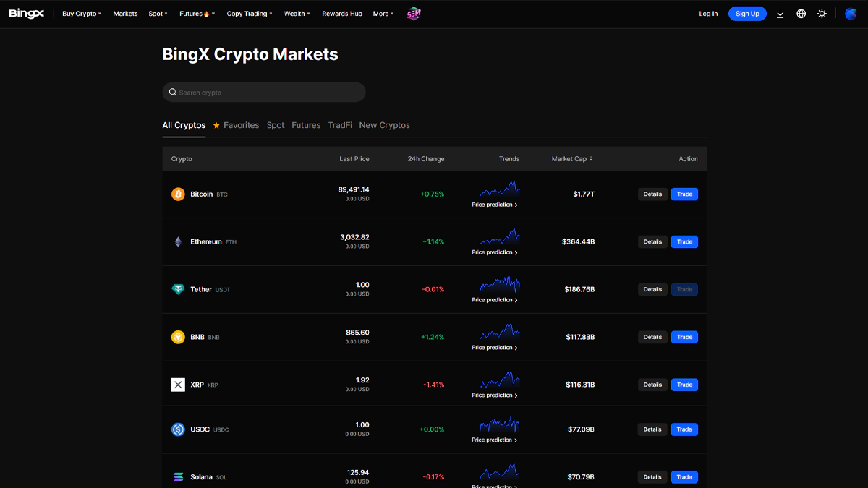The height and width of the screenshot is (488, 868).
Task: Open Bitcoin Price prediction link
Action: coord(495,205)
